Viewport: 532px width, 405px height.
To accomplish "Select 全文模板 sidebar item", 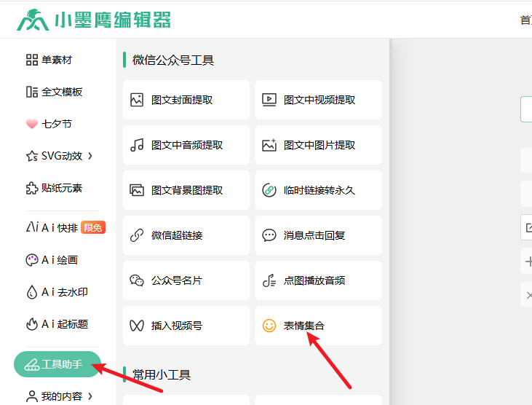I will tap(55, 92).
